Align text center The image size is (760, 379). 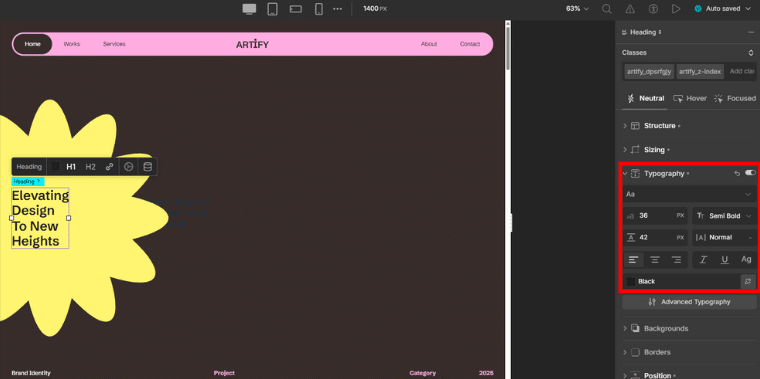click(655, 260)
